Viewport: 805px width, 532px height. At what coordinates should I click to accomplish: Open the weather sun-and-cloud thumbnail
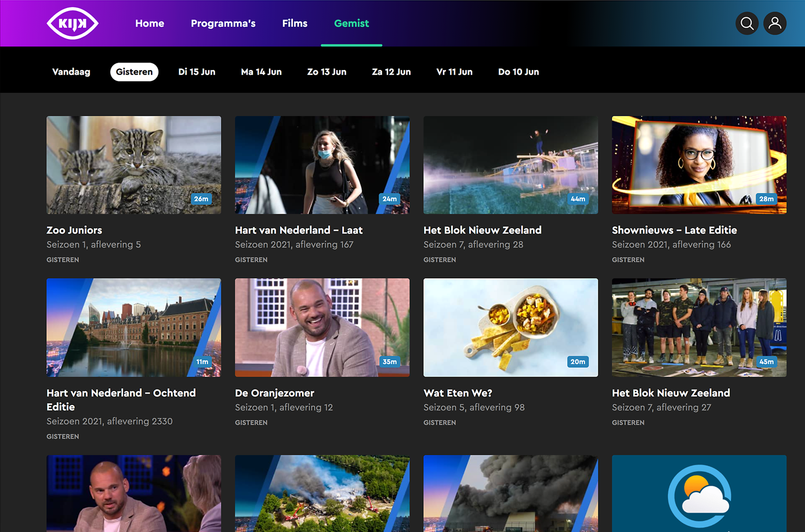699,494
